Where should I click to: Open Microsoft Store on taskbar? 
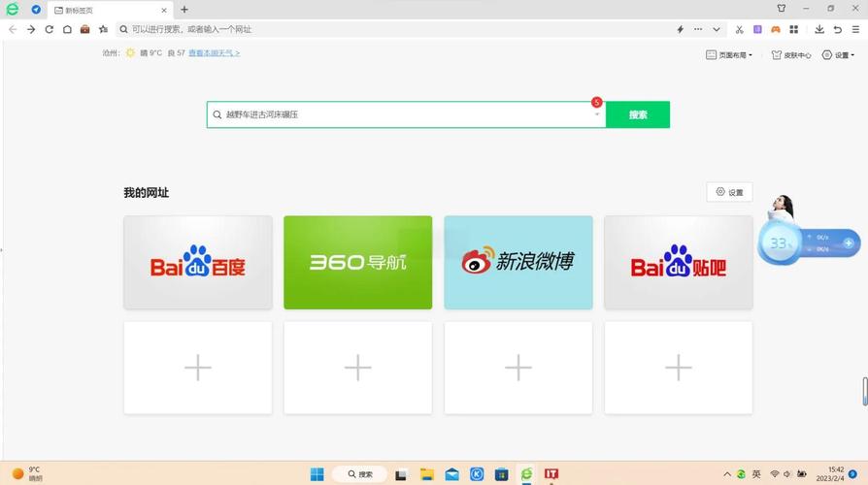502,474
